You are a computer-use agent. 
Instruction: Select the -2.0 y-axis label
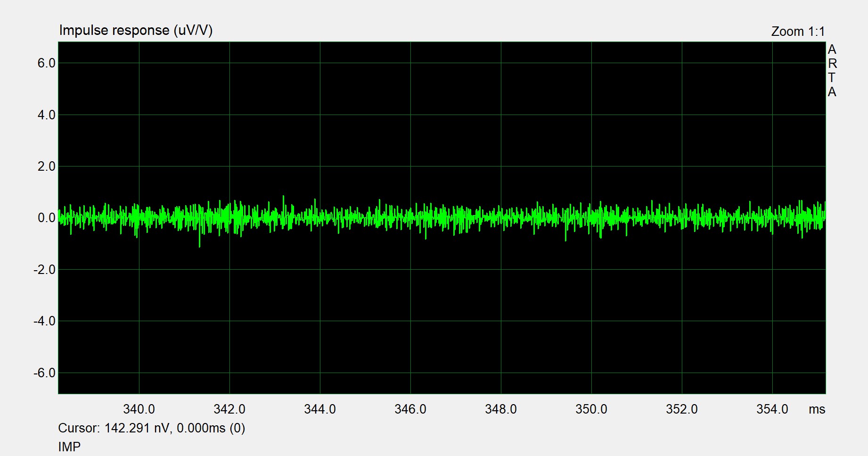pos(44,270)
